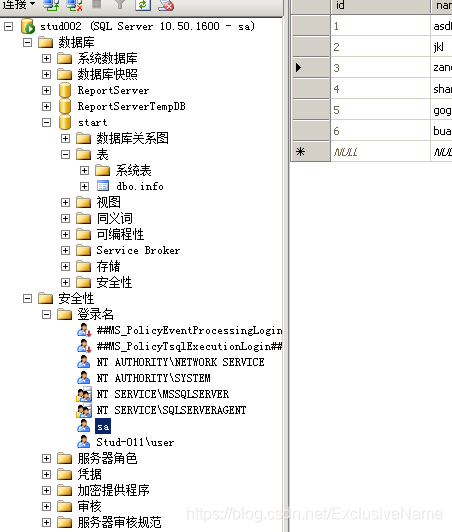The image size is (452, 532).
Task: Expand the 审核 audit folder
Action: click(x=46, y=506)
